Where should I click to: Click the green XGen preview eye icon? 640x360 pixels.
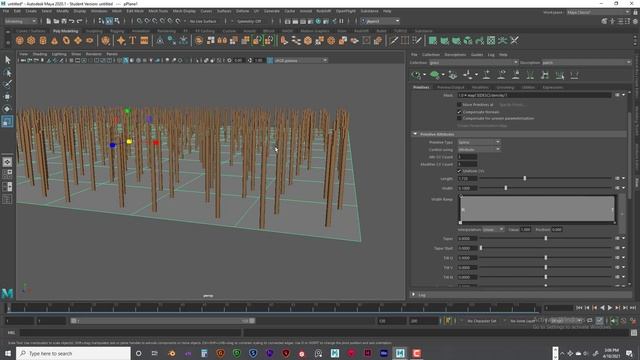pos(434,75)
